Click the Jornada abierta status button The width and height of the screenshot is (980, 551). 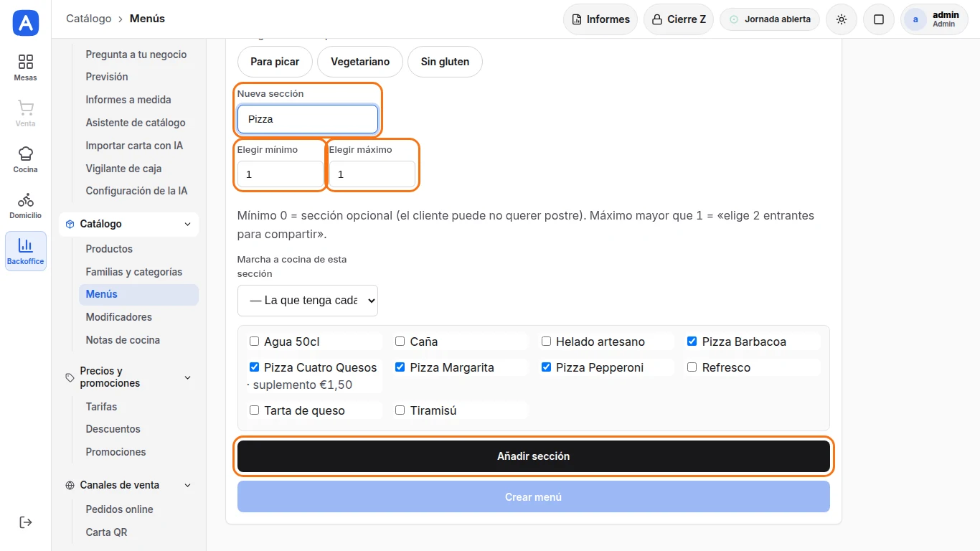tap(770, 19)
